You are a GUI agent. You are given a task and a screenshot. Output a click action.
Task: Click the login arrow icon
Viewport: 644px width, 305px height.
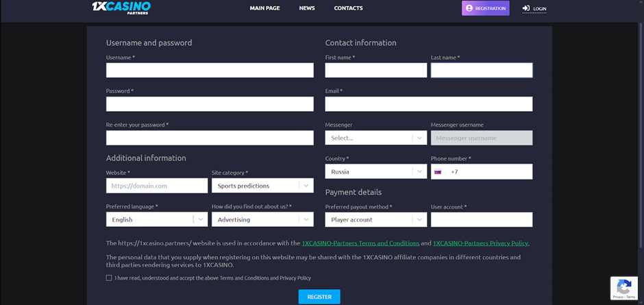point(526,8)
